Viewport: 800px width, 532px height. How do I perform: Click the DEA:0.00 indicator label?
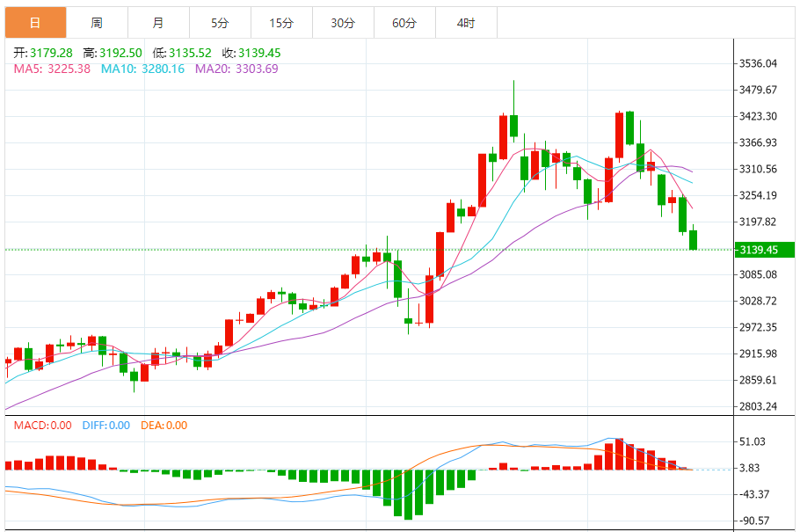(x=164, y=426)
